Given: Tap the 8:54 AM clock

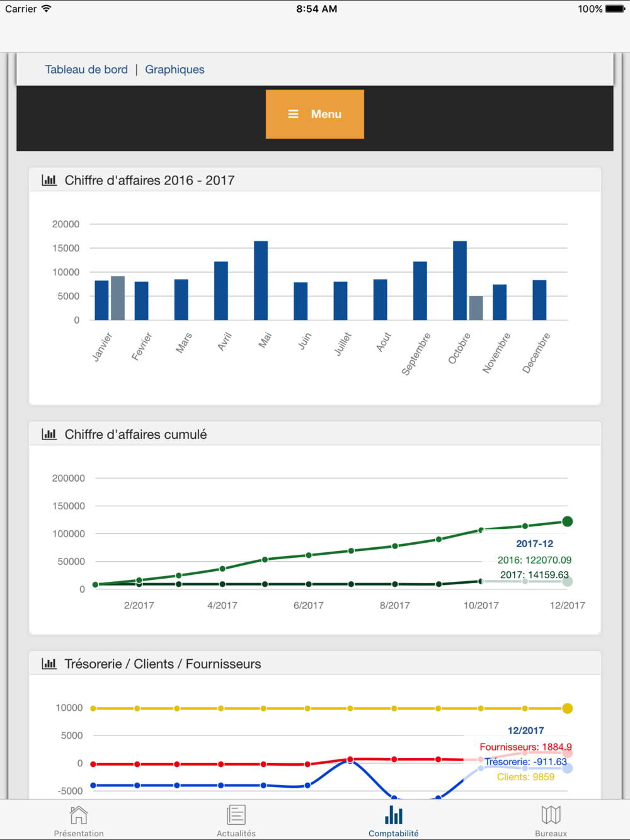Looking at the screenshot, I should 316,9.
